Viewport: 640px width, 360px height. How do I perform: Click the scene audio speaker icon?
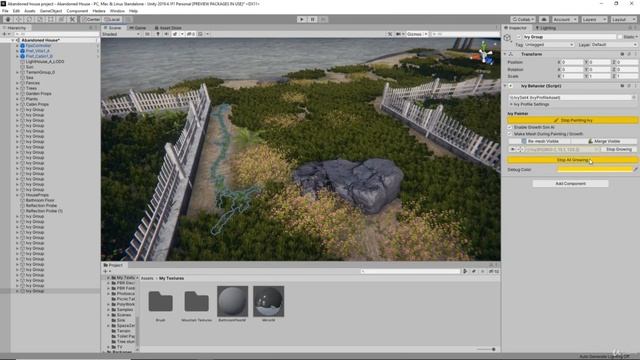click(x=166, y=34)
